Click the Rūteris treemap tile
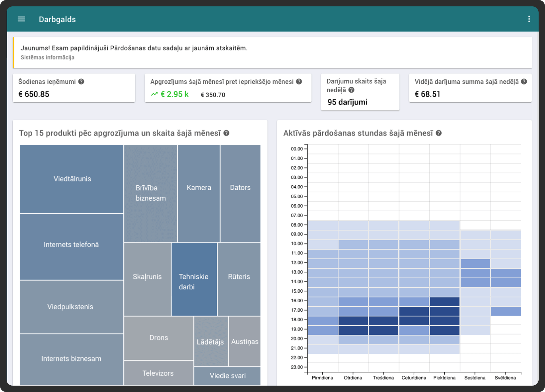This screenshot has width=545, height=392. tap(239, 279)
